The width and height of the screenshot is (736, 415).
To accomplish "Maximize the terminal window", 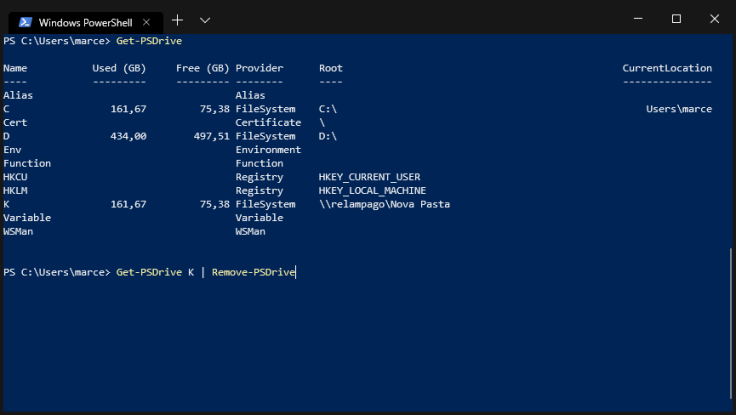I will coord(676,19).
